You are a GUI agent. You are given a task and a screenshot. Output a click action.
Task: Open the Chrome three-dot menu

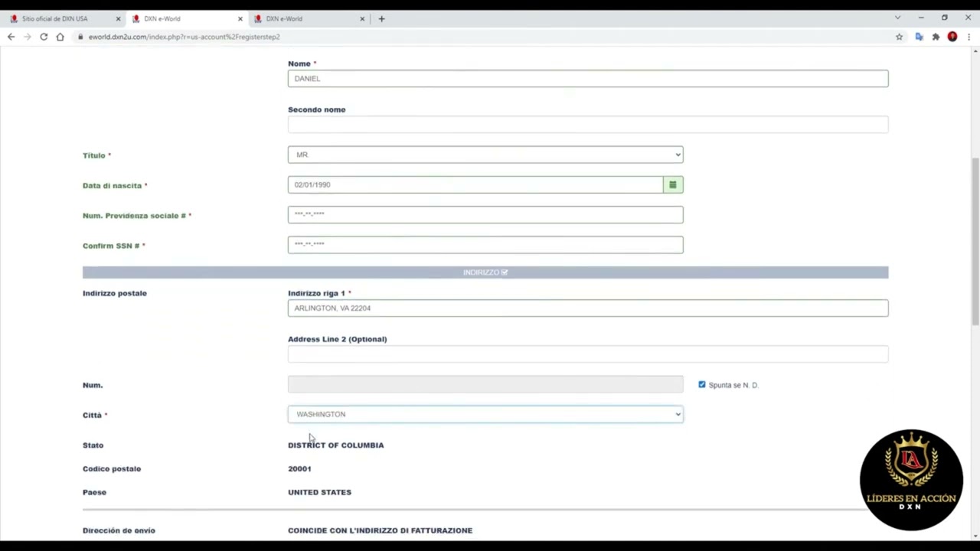point(969,37)
